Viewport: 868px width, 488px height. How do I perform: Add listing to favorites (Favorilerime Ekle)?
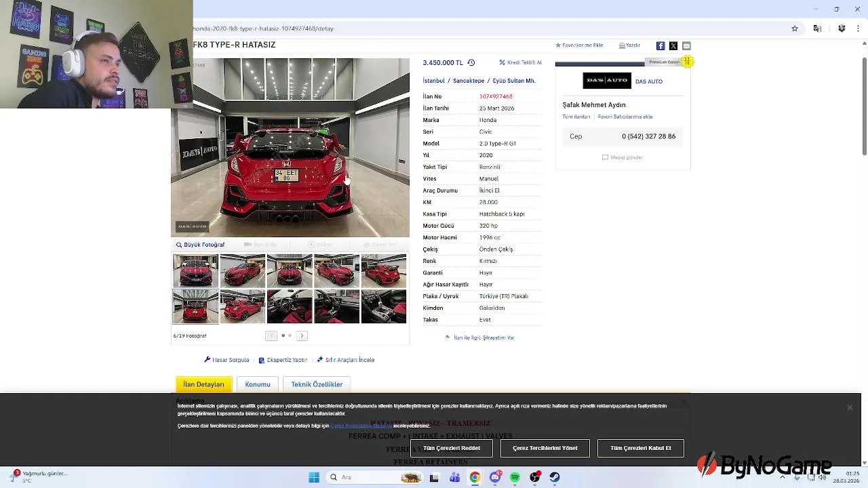pyautogui.click(x=579, y=45)
